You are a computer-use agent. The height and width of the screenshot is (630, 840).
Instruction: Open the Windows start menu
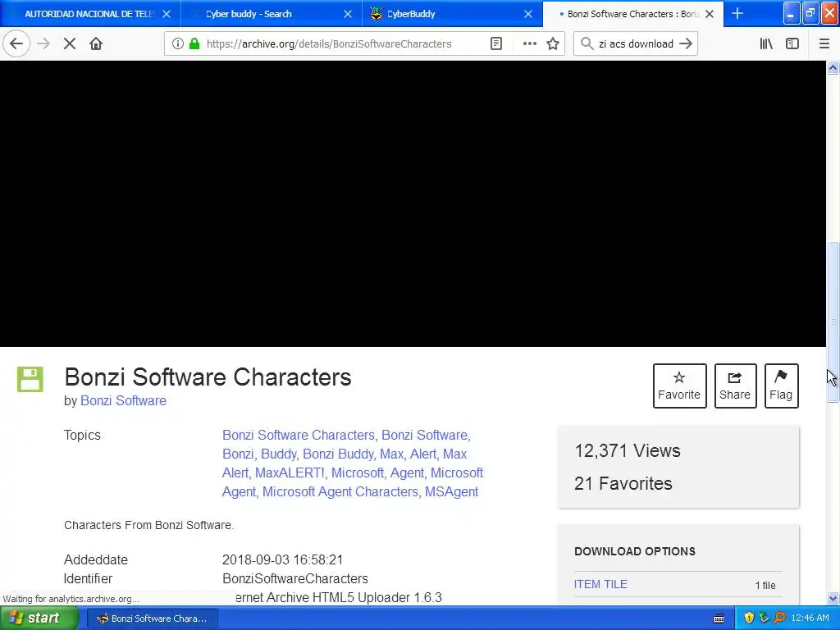pyautogui.click(x=39, y=619)
